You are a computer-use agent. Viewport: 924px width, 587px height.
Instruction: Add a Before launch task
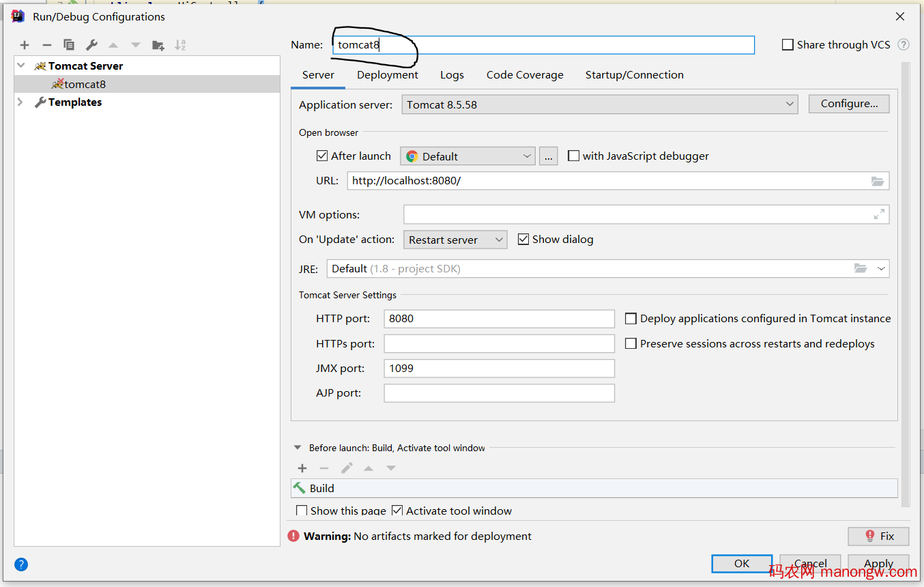point(302,468)
